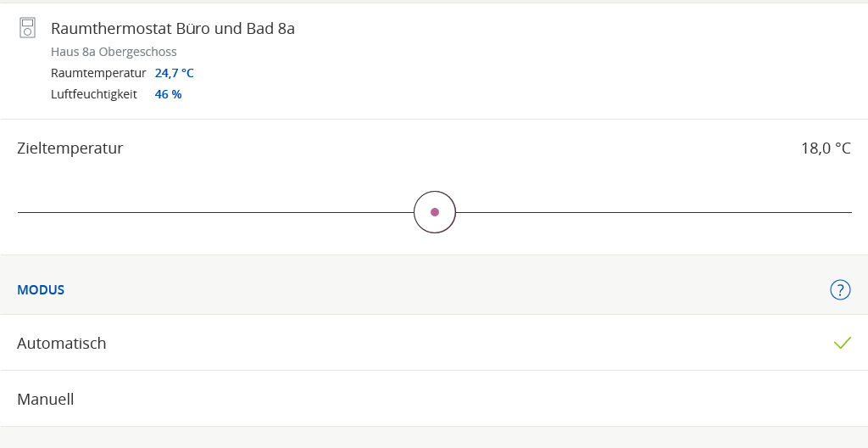Click the MODUS section header

pos(41,290)
